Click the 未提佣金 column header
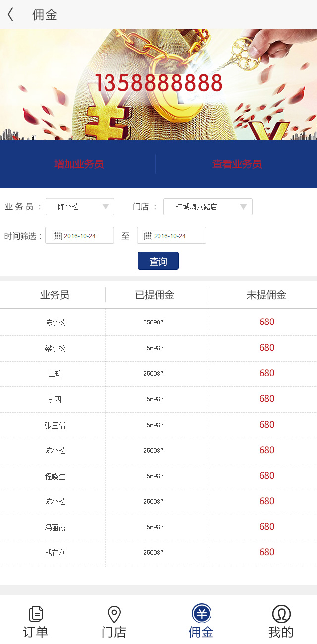 (266, 295)
